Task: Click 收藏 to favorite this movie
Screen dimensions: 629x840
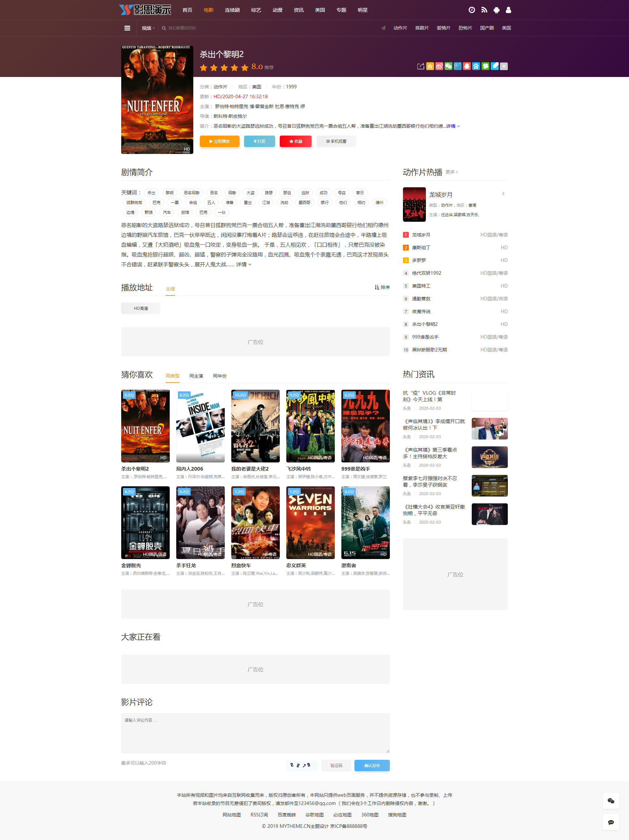Action: click(x=295, y=141)
